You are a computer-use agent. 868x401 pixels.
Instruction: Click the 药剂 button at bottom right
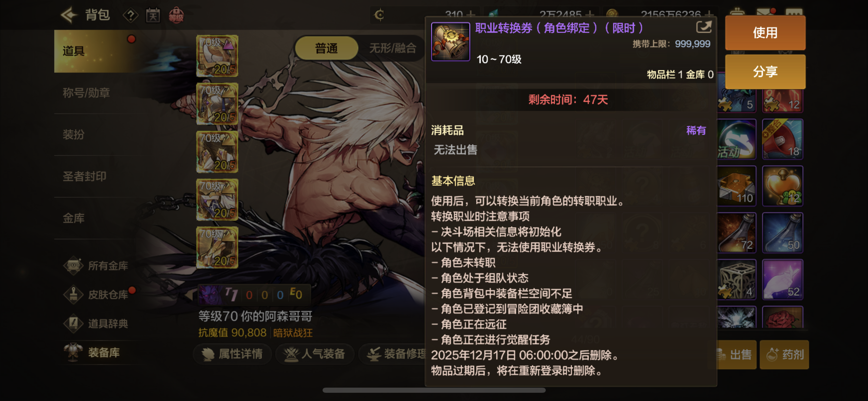(x=784, y=355)
